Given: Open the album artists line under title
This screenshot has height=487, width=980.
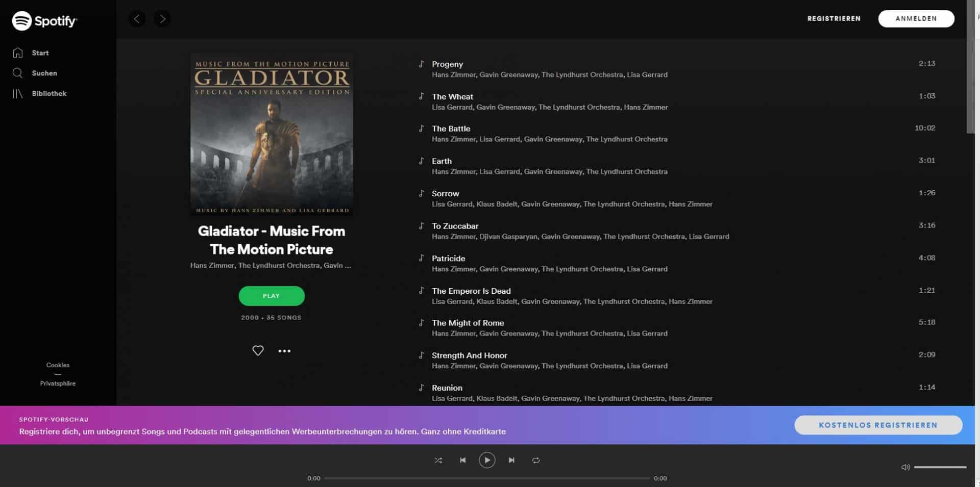Looking at the screenshot, I should (x=271, y=266).
